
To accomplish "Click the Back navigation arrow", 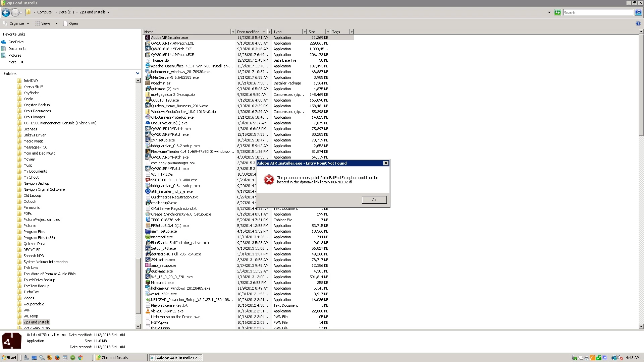I will tap(6, 13).
